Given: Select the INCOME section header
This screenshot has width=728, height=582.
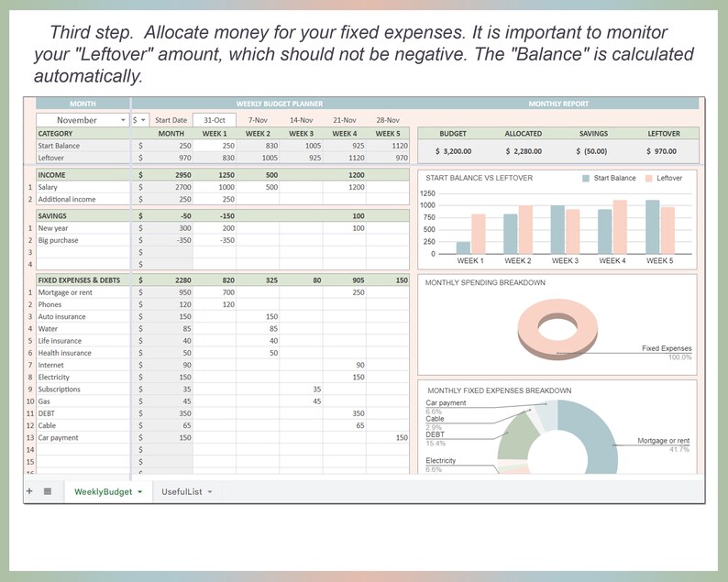Looking at the screenshot, I should (83, 175).
